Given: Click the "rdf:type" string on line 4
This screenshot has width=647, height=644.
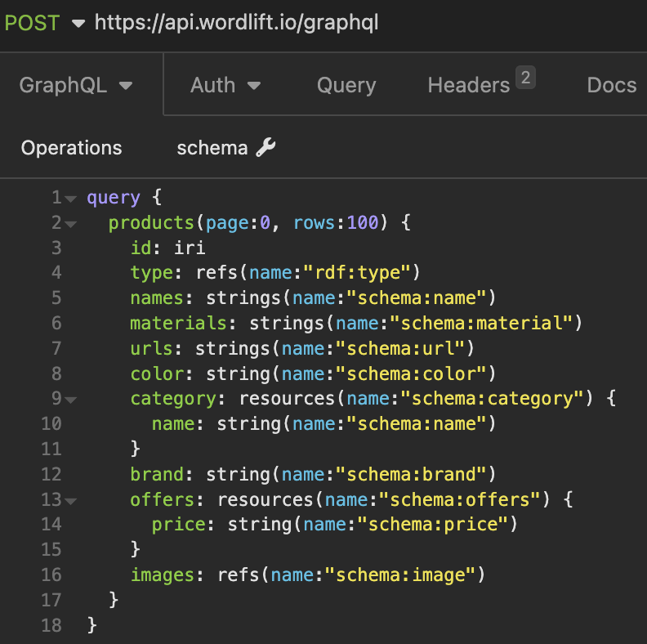Looking at the screenshot, I should point(358,273).
